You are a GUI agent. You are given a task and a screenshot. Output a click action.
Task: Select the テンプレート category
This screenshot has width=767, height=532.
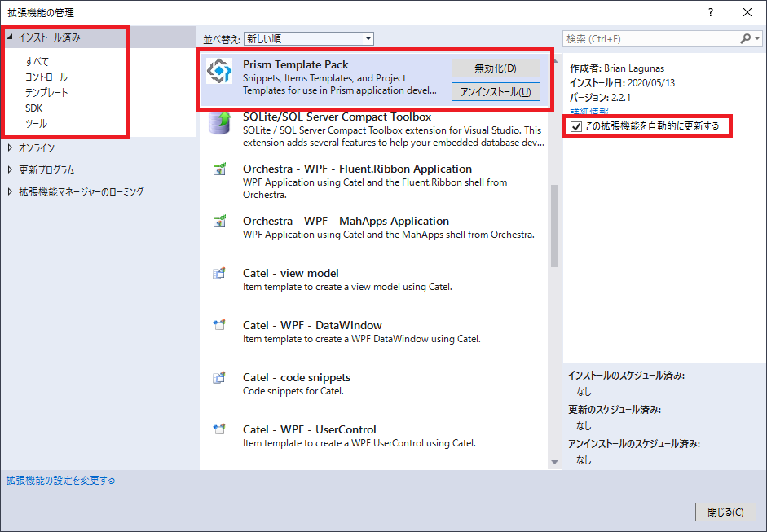[46, 93]
